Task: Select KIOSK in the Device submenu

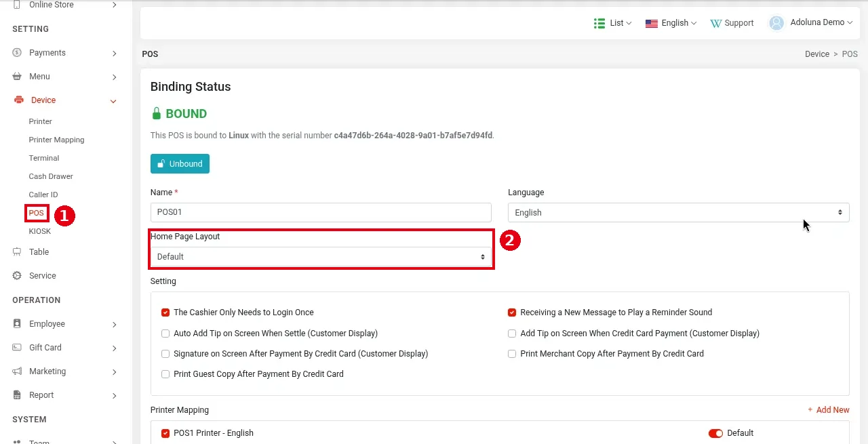Action: pyautogui.click(x=39, y=231)
